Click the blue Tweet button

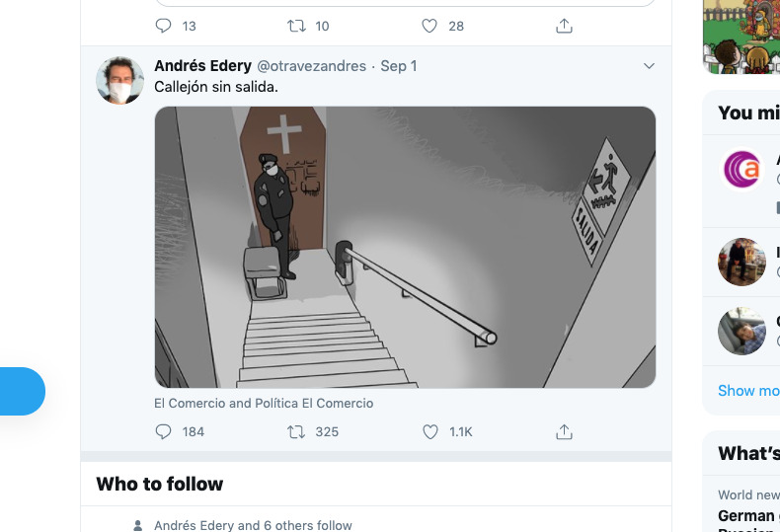[20, 391]
